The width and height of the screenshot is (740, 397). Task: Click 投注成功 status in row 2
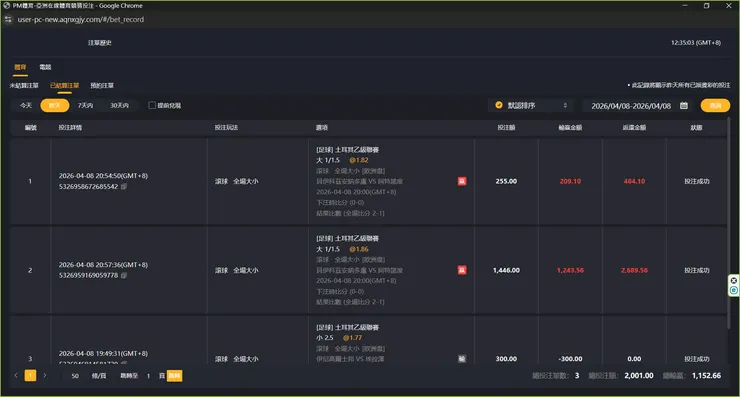(x=697, y=270)
